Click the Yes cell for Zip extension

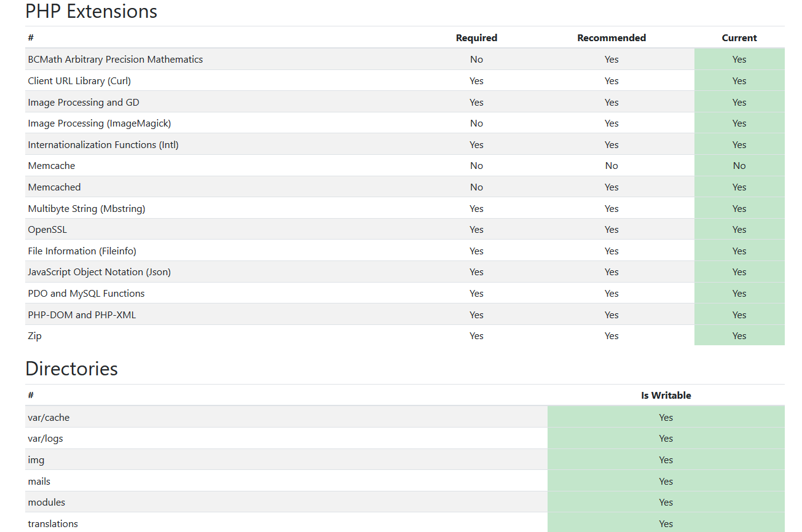tap(739, 335)
